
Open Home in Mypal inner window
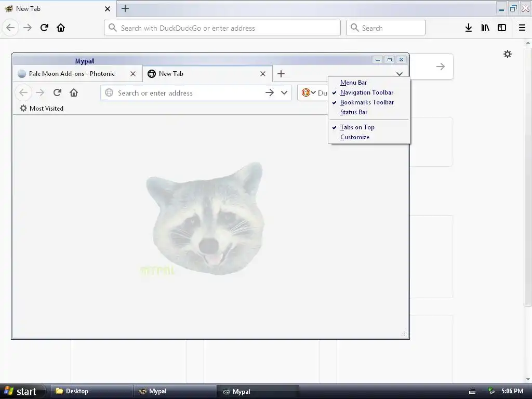[x=74, y=92]
